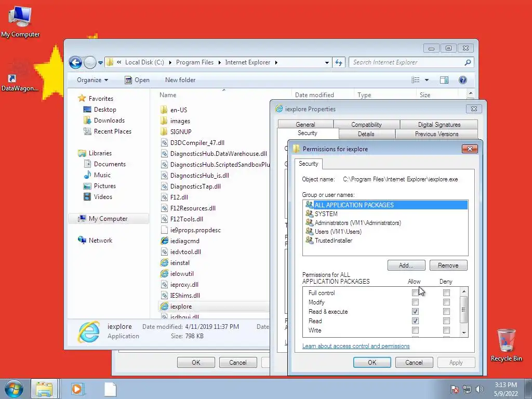Cancel the Permissions dialog

coord(414,362)
